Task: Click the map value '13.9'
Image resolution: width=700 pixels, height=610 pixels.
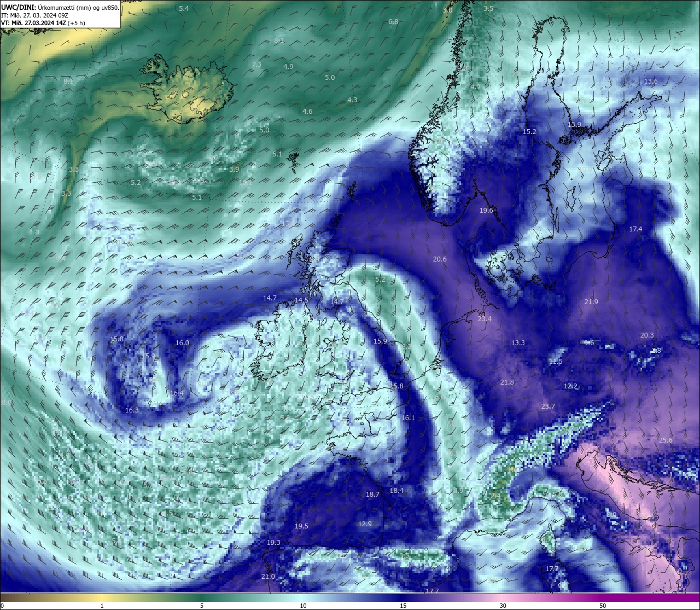Action: pyautogui.click(x=574, y=125)
